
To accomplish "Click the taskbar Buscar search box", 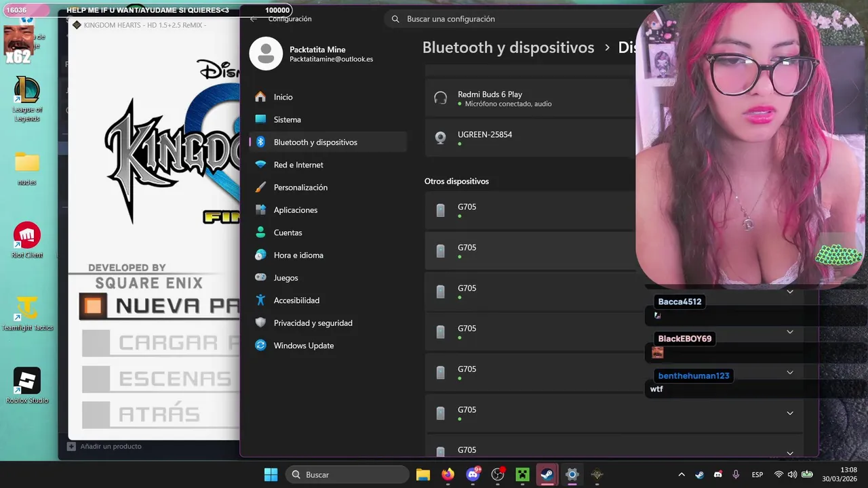I will [x=348, y=474].
